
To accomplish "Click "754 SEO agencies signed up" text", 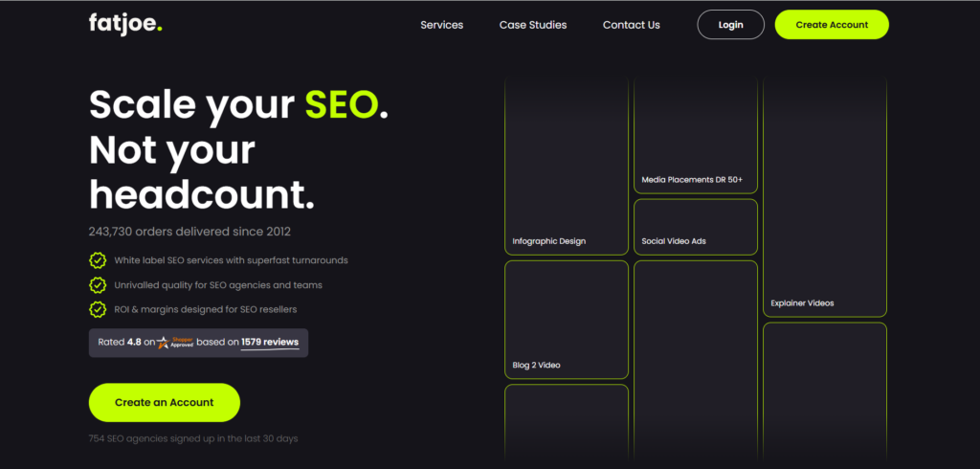I will pyautogui.click(x=193, y=438).
